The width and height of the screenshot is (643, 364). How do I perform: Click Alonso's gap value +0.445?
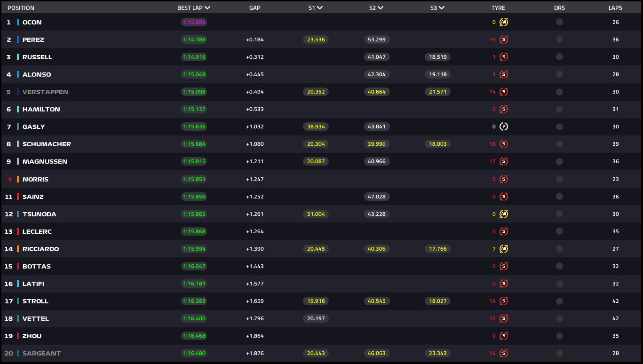tap(254, 74)
